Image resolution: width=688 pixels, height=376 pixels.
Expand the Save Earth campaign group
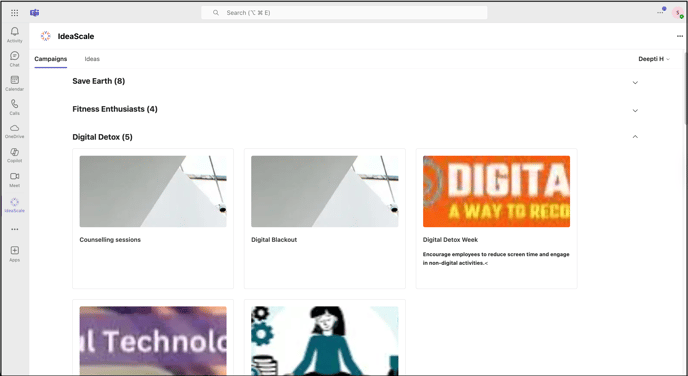[x=635, y=82]
